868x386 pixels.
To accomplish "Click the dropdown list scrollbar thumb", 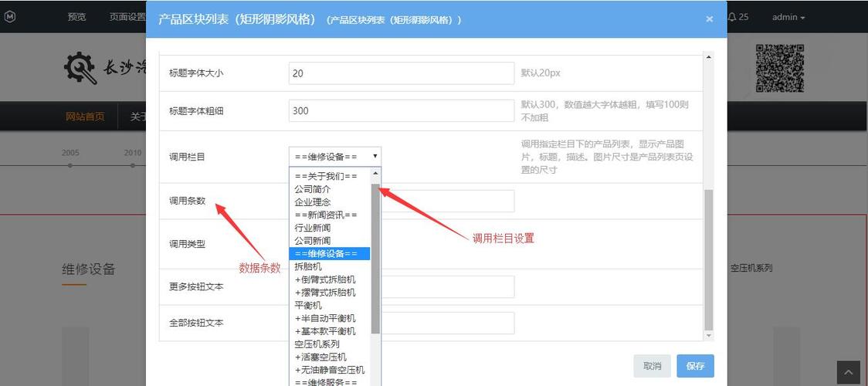I will coord(375,259).
